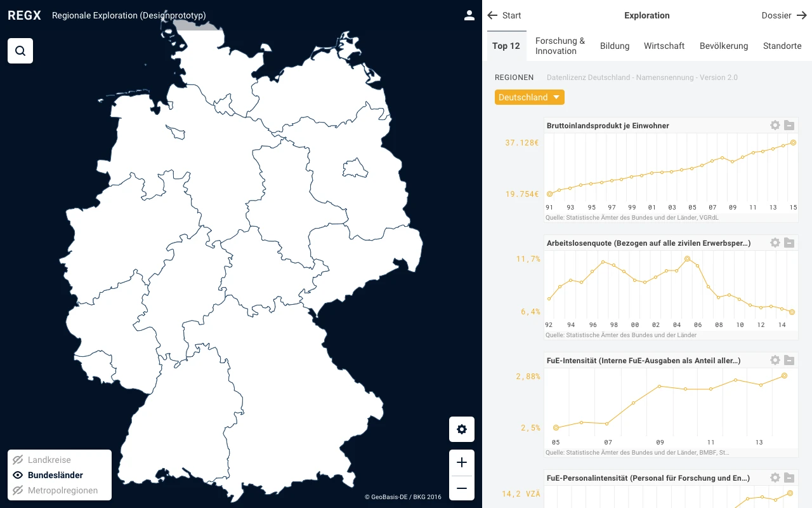Click folder icon on FuE-Personalintensität chart
The image size is (812, 508).
[x=789, y=478]
